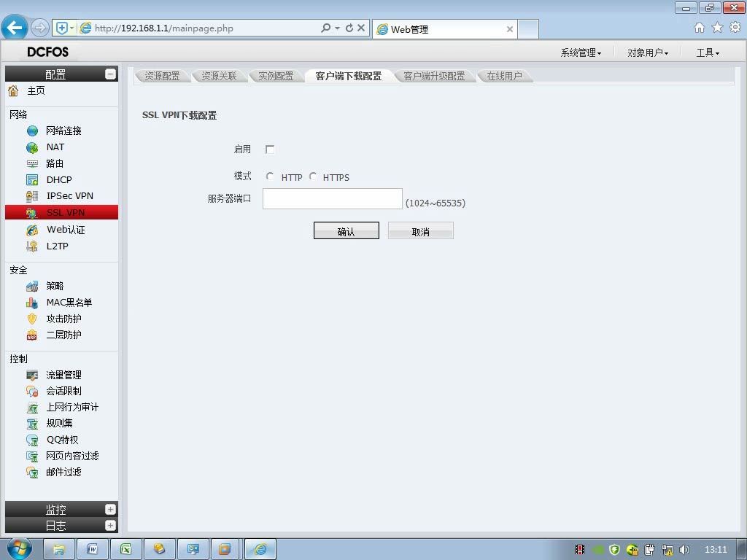747x560 pixels.
Task: Click the 服务器端口 input field
Action: [x=333, y=198]
